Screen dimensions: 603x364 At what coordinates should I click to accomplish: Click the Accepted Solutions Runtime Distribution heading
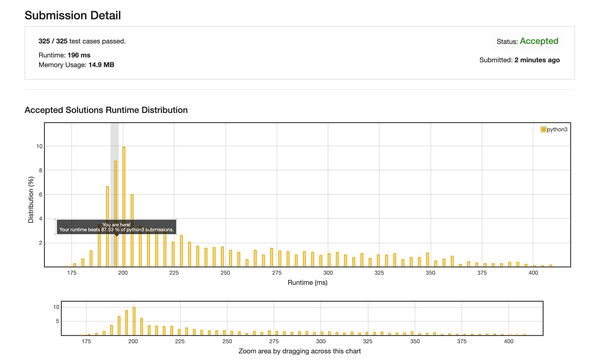[106, 110]
